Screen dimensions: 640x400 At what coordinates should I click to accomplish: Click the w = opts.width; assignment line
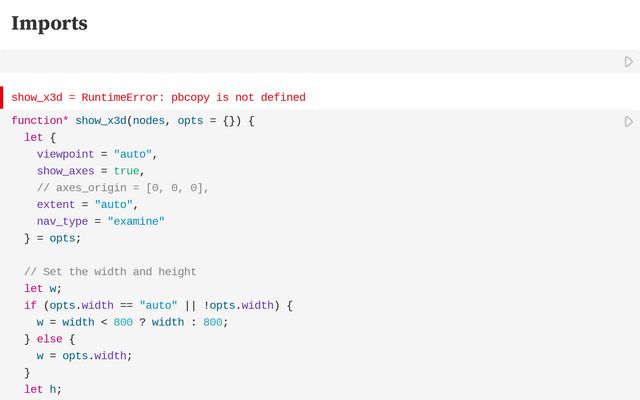84,356
